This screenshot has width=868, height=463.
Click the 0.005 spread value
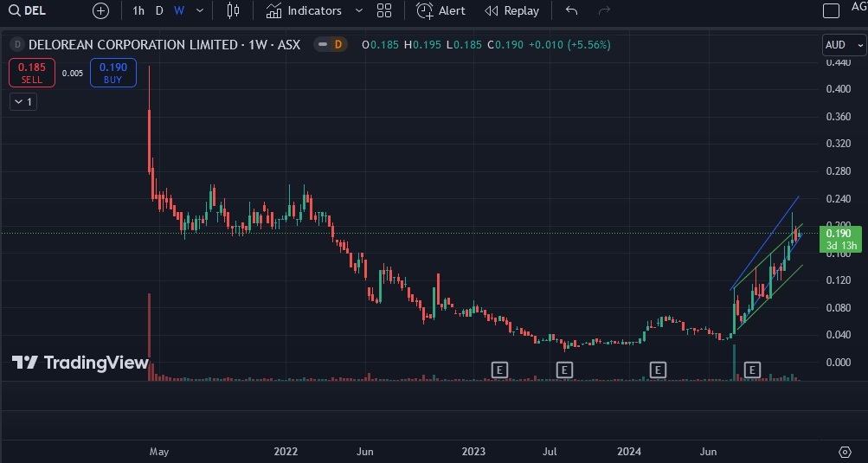(x=73, y=73)
